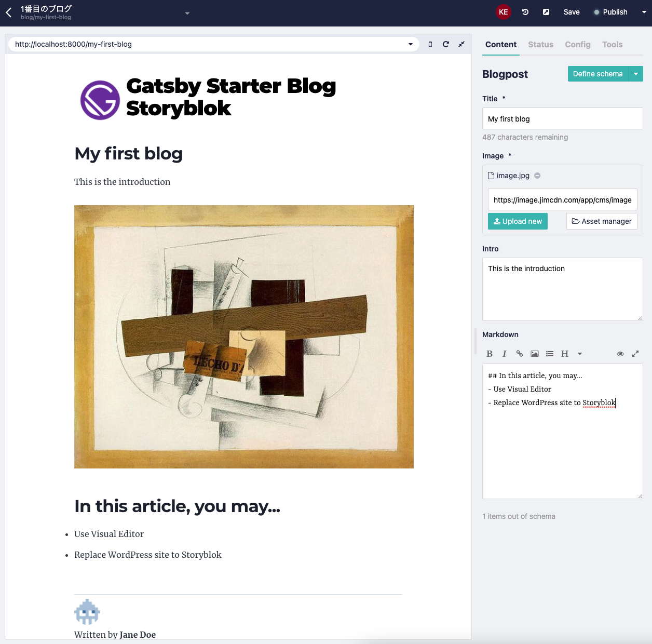The width and height of the screenshot is (652, 644).
Task: Toggle Markdown preview eye icon
Action: pyautogui.click(x=620, y=354)
